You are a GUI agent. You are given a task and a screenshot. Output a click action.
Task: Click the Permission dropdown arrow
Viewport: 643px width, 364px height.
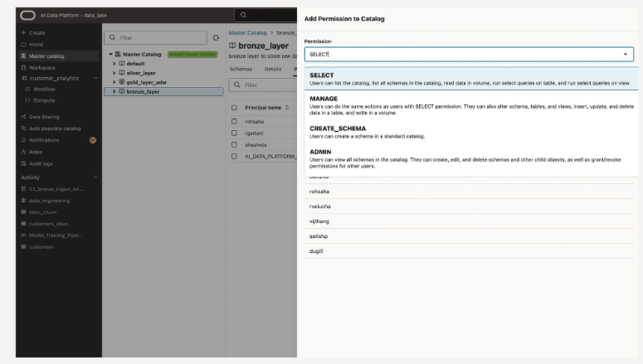[x=625, y=55]
